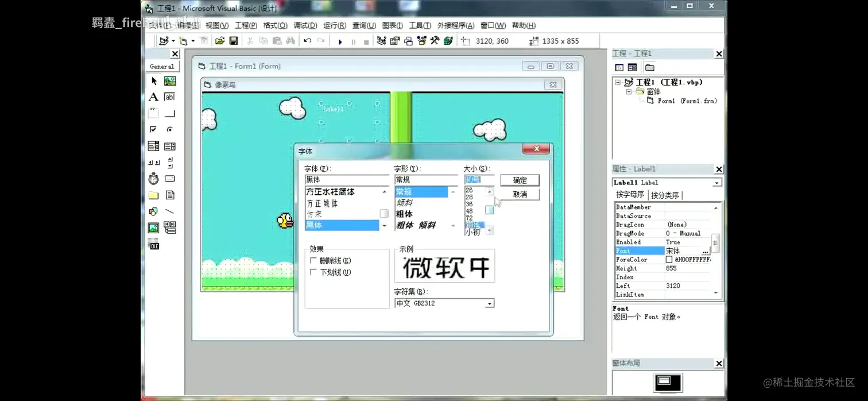Open the Form Layout Window toolbar icon

tap(408, 41)
